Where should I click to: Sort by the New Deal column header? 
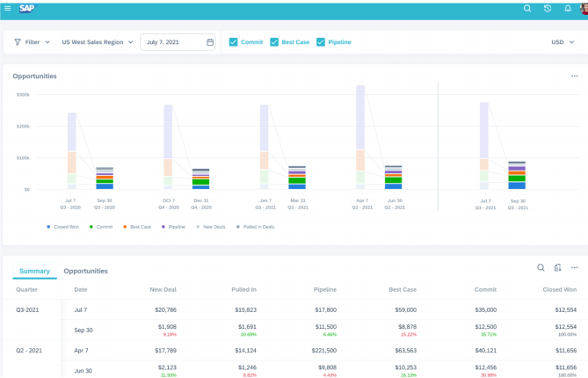pos(163,289)
